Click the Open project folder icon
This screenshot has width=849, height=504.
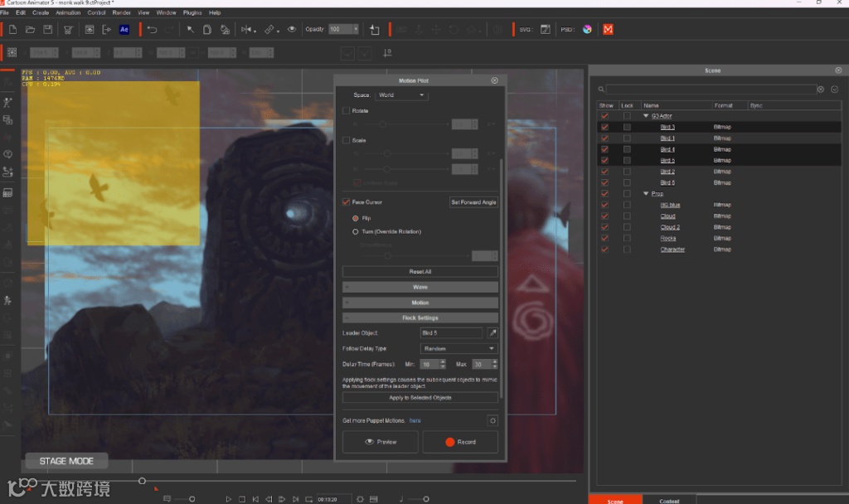[31, 30]
